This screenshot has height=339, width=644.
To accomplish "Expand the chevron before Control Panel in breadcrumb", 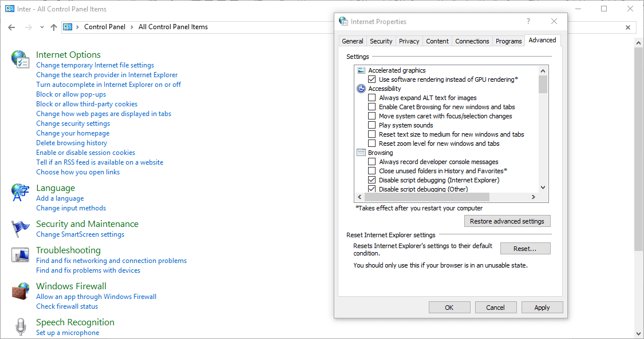I will click(77, 27).
